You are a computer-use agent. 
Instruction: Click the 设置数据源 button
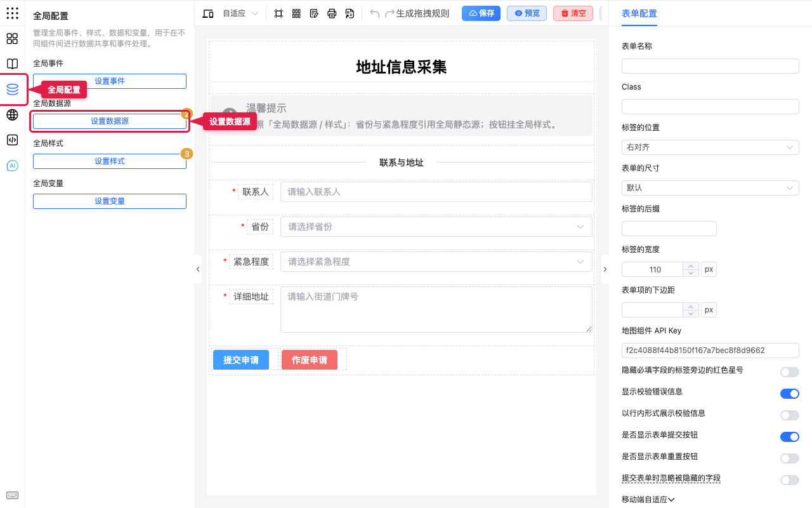click(x=110, y=121)
